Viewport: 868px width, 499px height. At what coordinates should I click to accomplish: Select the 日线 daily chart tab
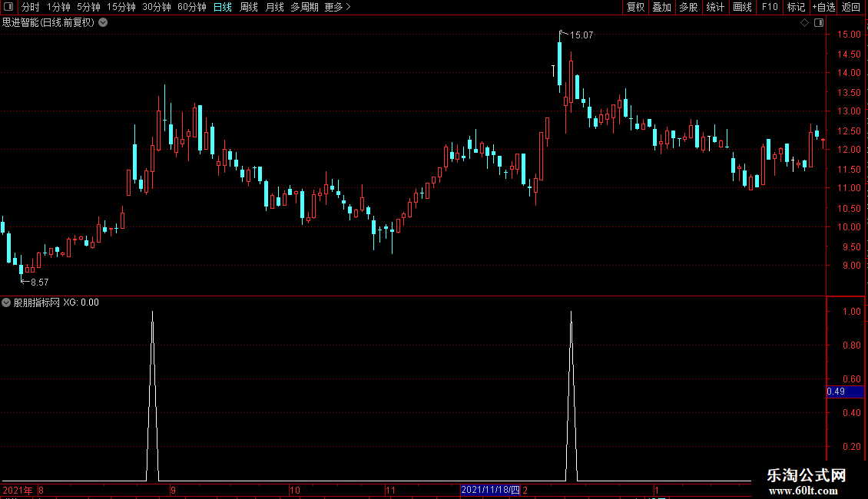coord(223,7)
